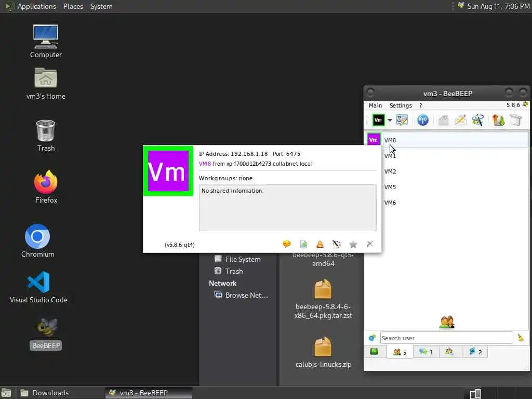Screen dimensions: 532x399
Task: Click the envelope with pencil message icon
Action: 461,120
